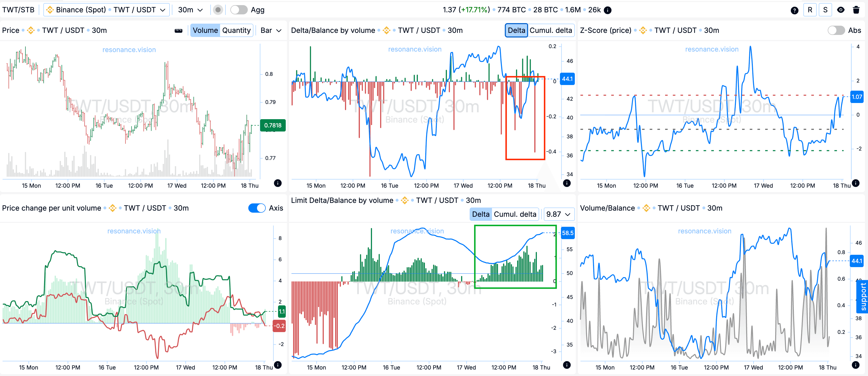Screen dimensions: 868x376
Task: Click the 1.37 price text in top bar
Action: click(449, 10)
